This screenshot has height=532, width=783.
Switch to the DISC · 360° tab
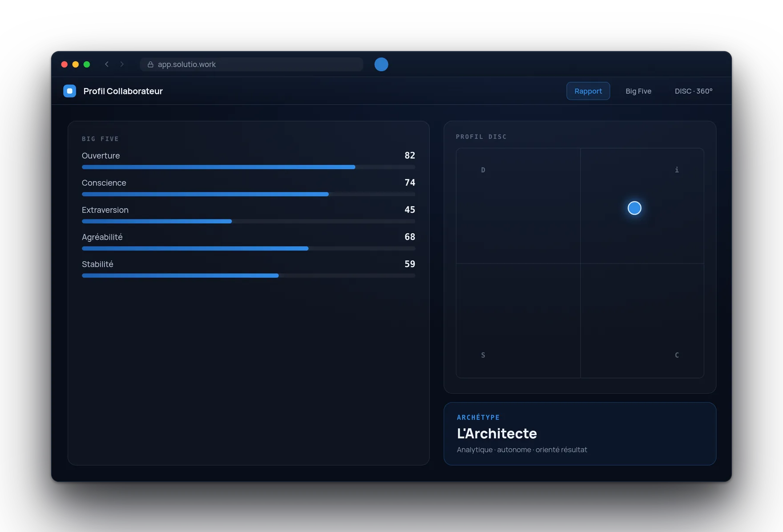694,91
